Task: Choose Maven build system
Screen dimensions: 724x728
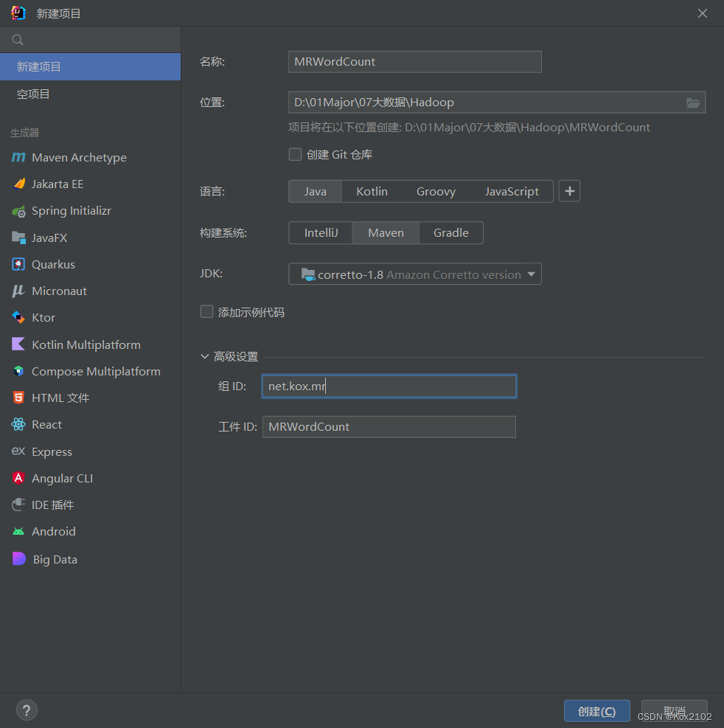Action: [x=386, y=232]
